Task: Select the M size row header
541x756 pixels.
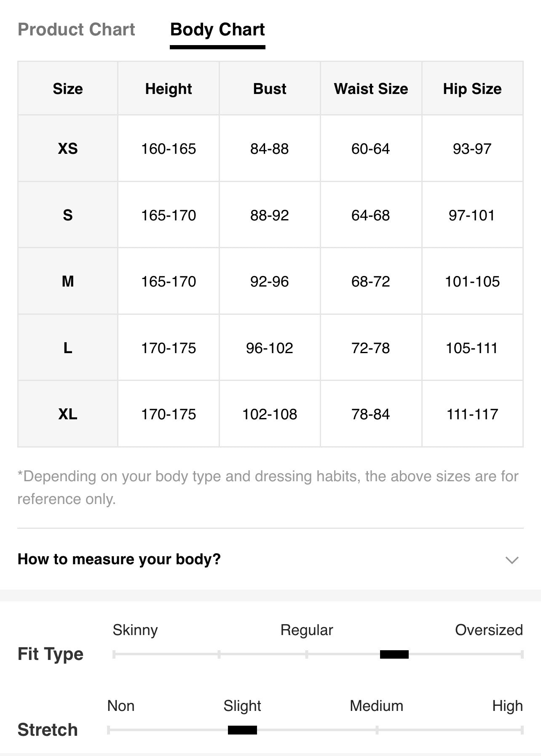Action: coord(68,281)
